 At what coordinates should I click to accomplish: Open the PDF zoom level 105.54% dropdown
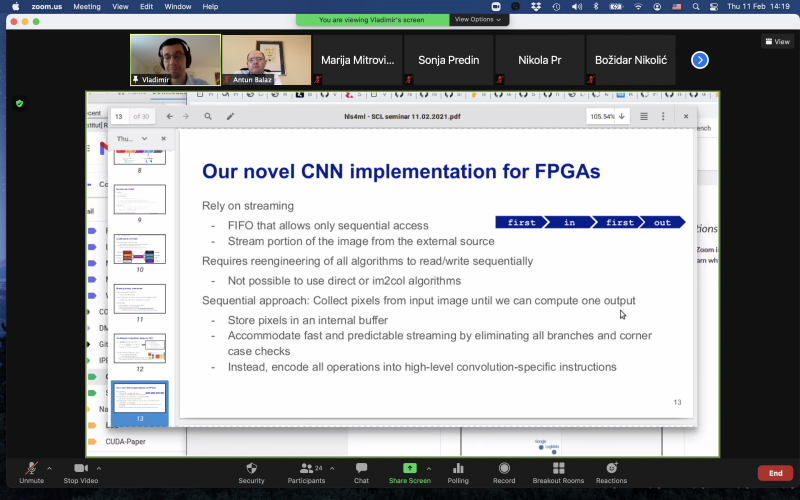[607, 116]
